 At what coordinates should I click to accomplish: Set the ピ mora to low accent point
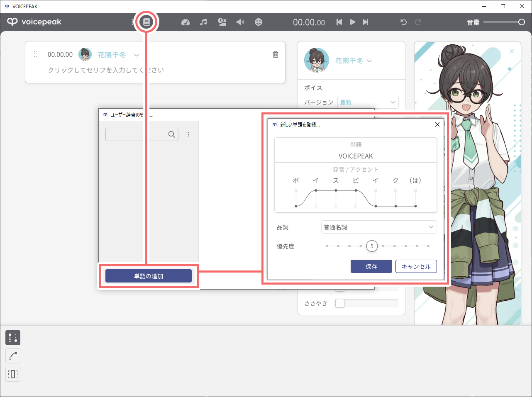[356, 206]
